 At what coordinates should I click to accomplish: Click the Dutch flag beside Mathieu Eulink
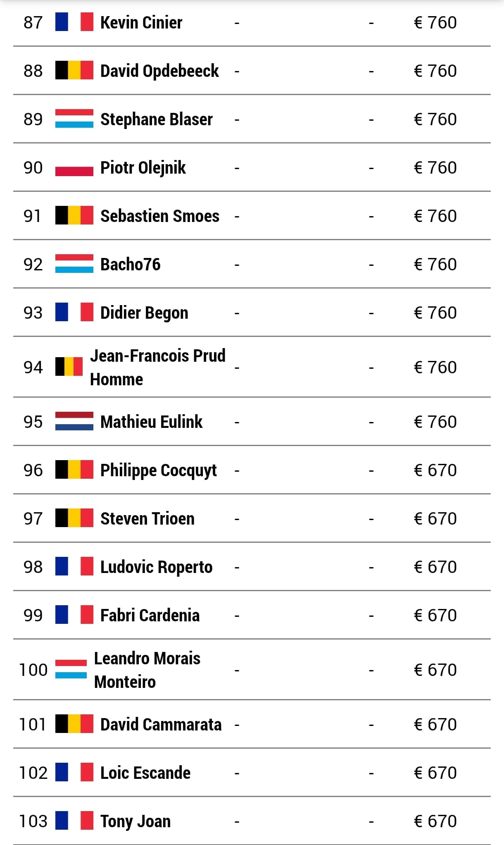[74, 421]
